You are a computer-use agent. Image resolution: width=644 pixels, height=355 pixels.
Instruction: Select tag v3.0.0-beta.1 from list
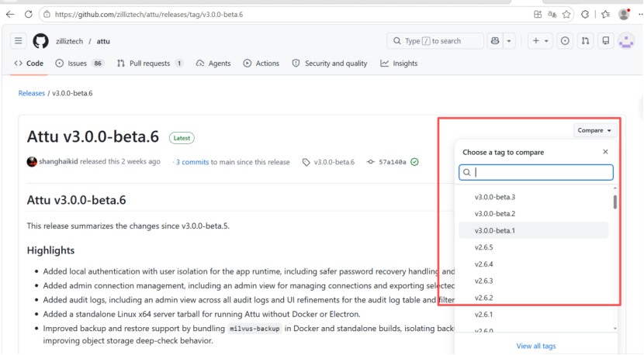pos(533,231)
